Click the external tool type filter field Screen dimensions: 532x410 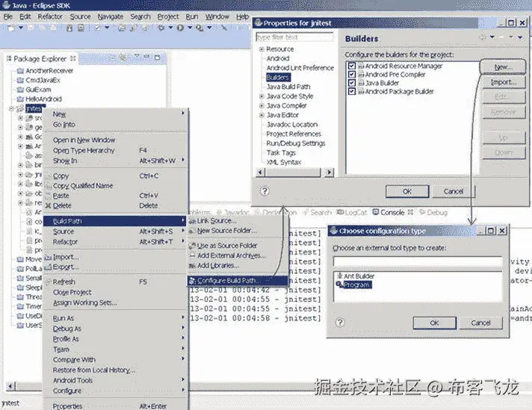(x=418, y=261)
